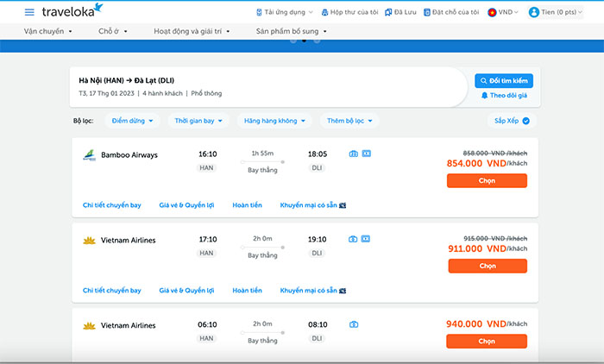Click the Đặt chỗ của tôi bookings icon
The width and height of the screenshot is (604, 364).
coord(427,12)
